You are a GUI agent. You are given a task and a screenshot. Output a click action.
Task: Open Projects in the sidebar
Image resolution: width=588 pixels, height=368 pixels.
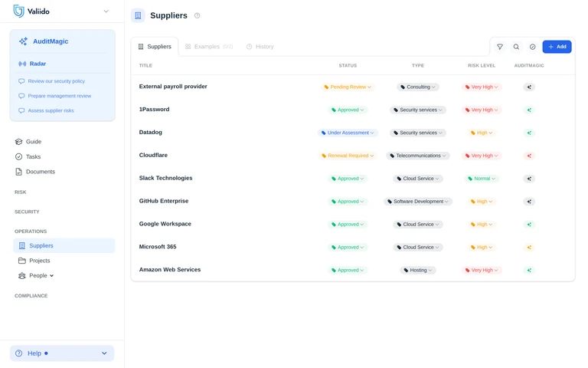point(34,261)
